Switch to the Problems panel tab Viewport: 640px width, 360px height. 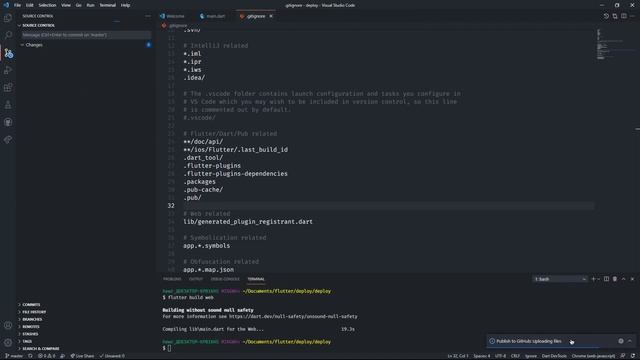click(x=172, y=279)
